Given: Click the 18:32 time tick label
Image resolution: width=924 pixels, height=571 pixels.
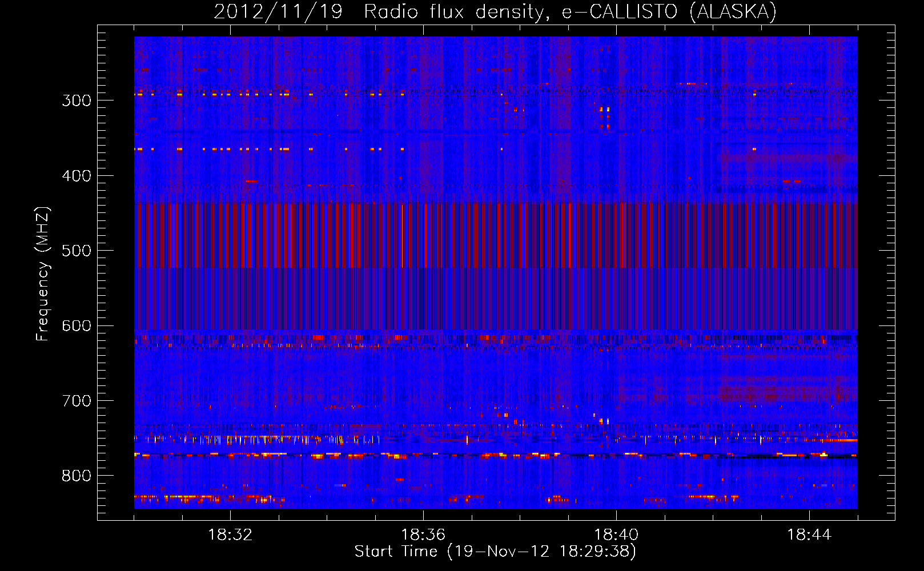Looking at the screenshot, I should tap(230, 535).
